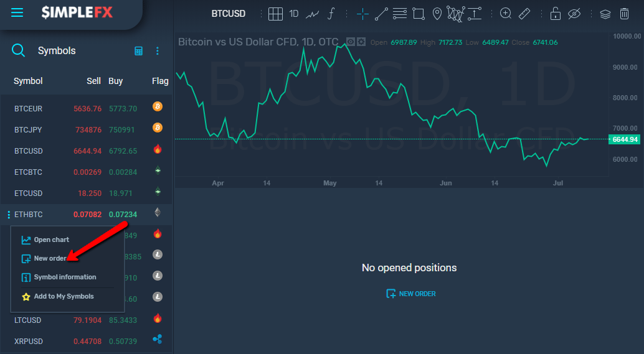Viewport: 644px width, 354px height.
Task: Select the ruler measure tool
Action: point(524,14)
